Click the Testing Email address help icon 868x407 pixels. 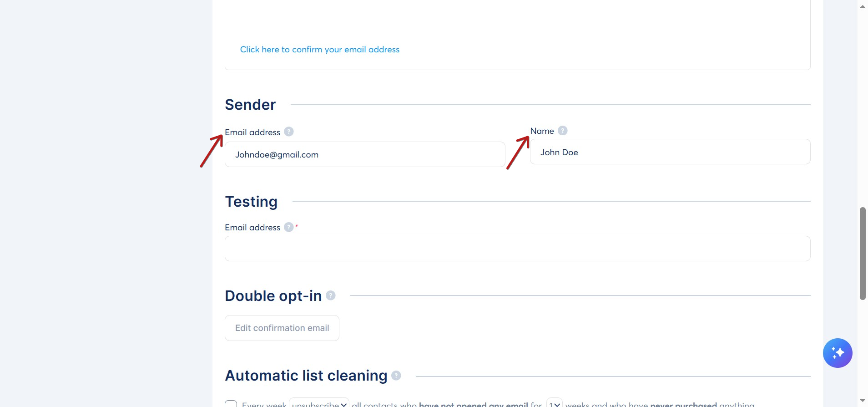(x=289, y=227)
